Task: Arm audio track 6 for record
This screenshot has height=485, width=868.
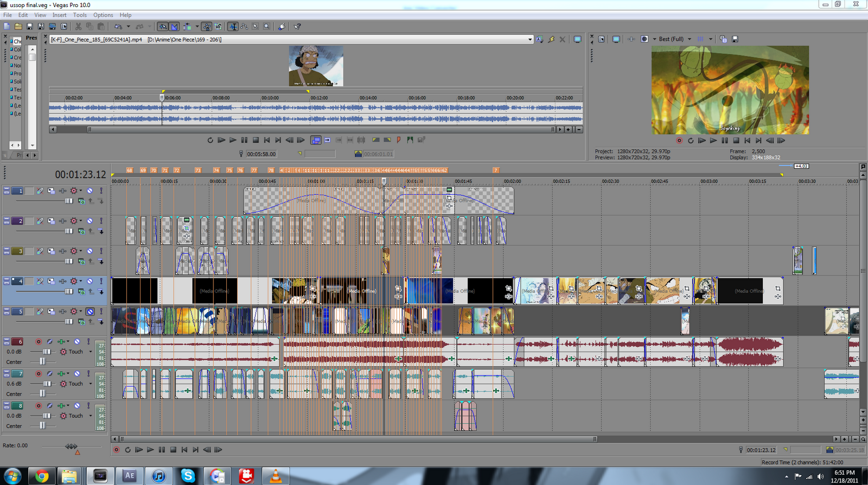Action: [x=39, y=342]
